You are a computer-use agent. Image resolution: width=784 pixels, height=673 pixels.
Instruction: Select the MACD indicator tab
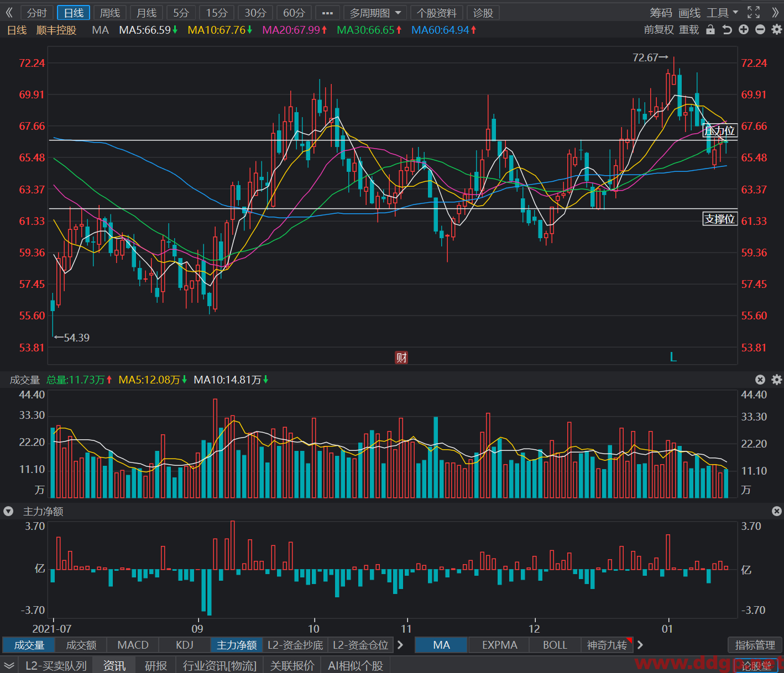click(x=133, y=645)
